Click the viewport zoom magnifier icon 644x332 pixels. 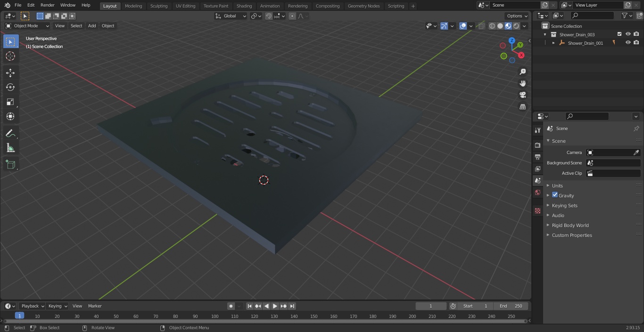pyautogui.click(x=522, y=72)
